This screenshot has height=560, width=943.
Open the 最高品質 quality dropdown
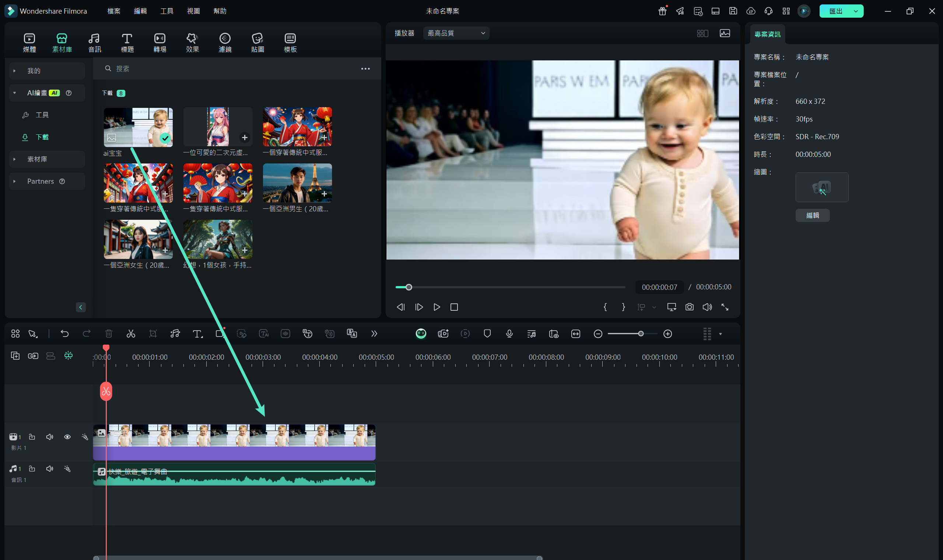pos(456,33)
